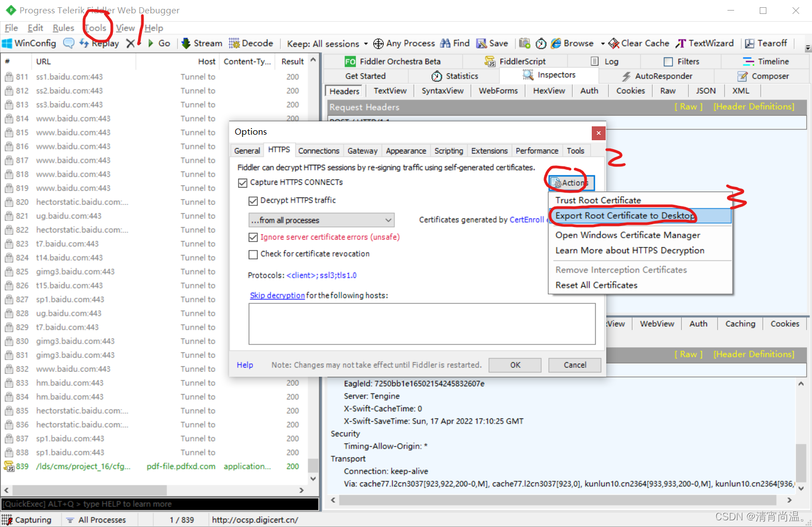The image size is (812, 527).
Task: Click the Timeline tab icon
Action: coord(749,61)
